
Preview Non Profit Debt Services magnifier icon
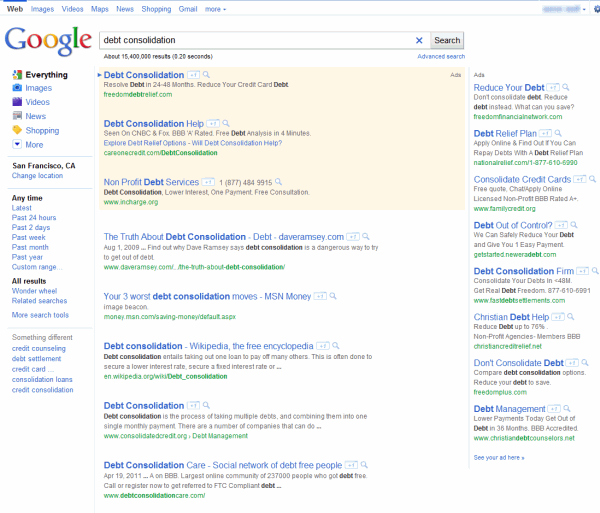click(279, 182)
